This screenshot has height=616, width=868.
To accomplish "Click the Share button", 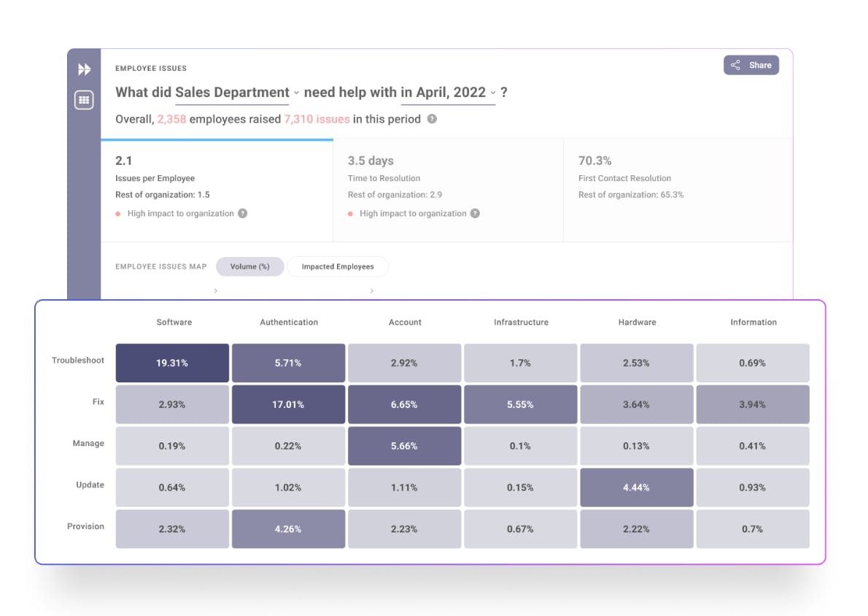I will (x=751, y=65).
